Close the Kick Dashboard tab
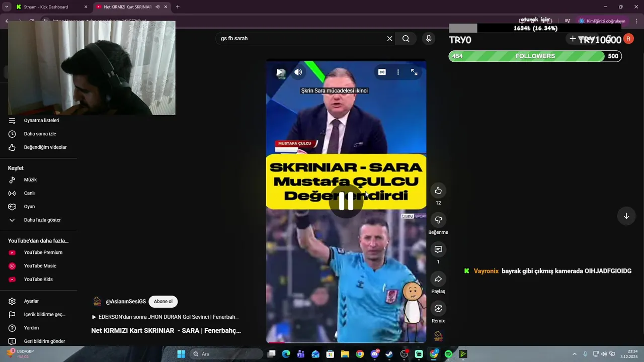 pos(86,7)
